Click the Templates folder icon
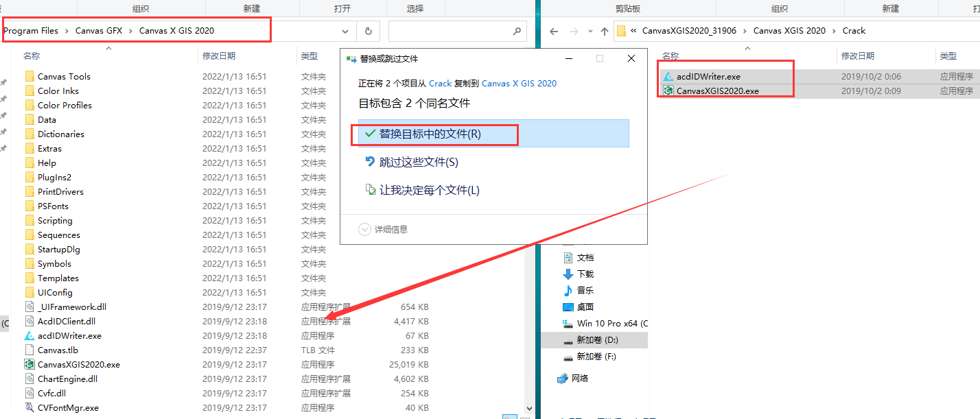Image resolution: width=980 pixels, height=419 pixels. tap(30, 278)
